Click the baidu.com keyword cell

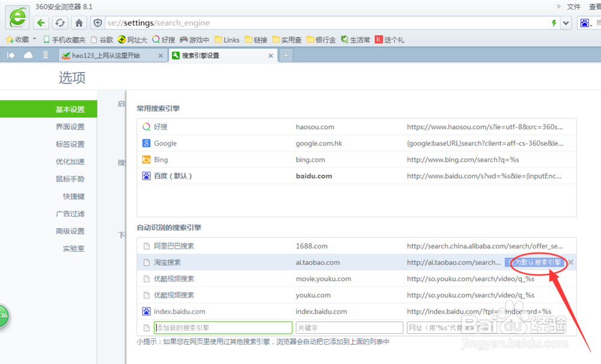[314, 176]
